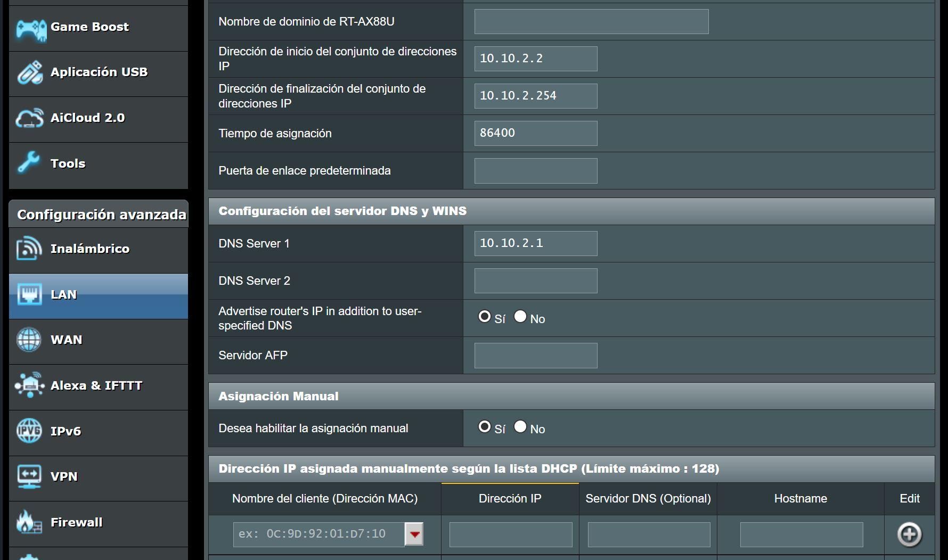Open Aplicación USB section
The height and width of the screenshot is (560, 948).
(99, 74)
